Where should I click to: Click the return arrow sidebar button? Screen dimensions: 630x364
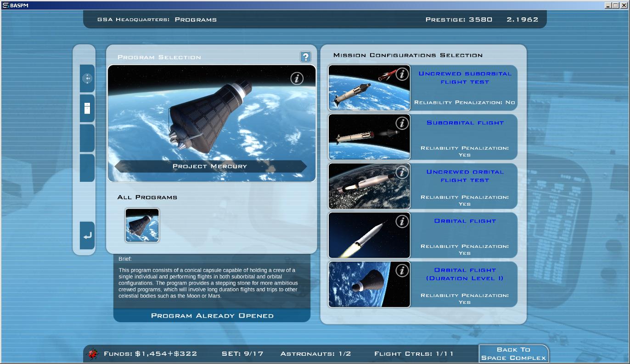(87, 235)
